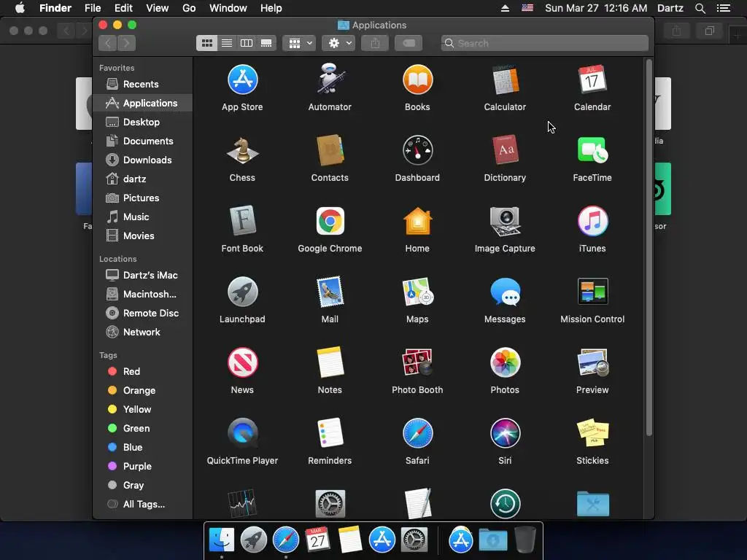747x560 pixels.
Task: Open Downloads in the sidebar
Action: (142, 160)
